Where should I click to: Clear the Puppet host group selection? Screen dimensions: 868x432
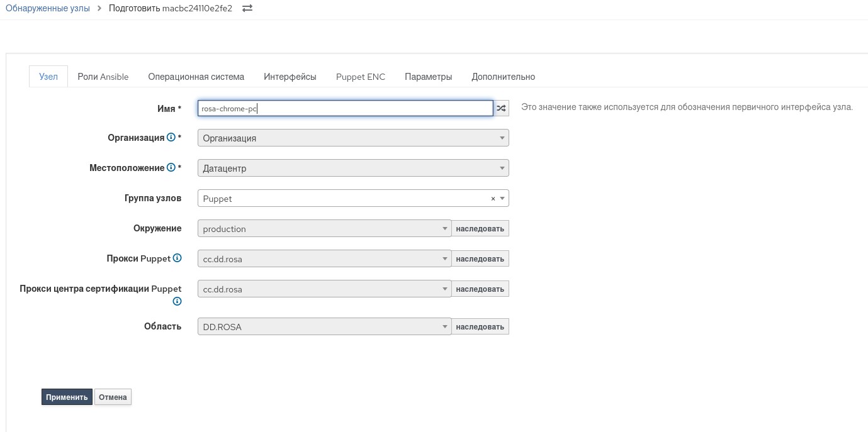(x=493, y=199)
